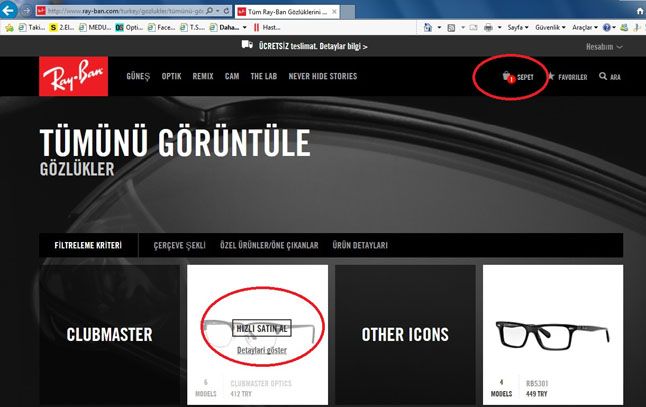Open THE LAB navigation item

click(x=264, y=76)
